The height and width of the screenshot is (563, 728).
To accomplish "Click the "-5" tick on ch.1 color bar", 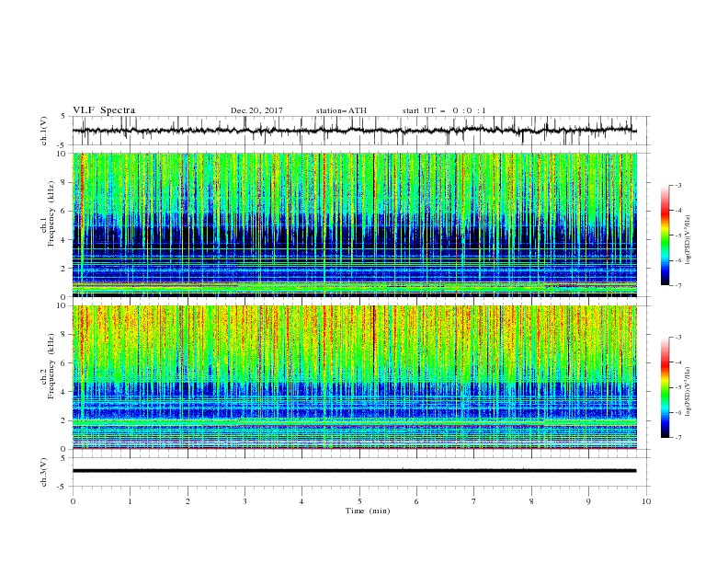I will click(x=678, y=236).
